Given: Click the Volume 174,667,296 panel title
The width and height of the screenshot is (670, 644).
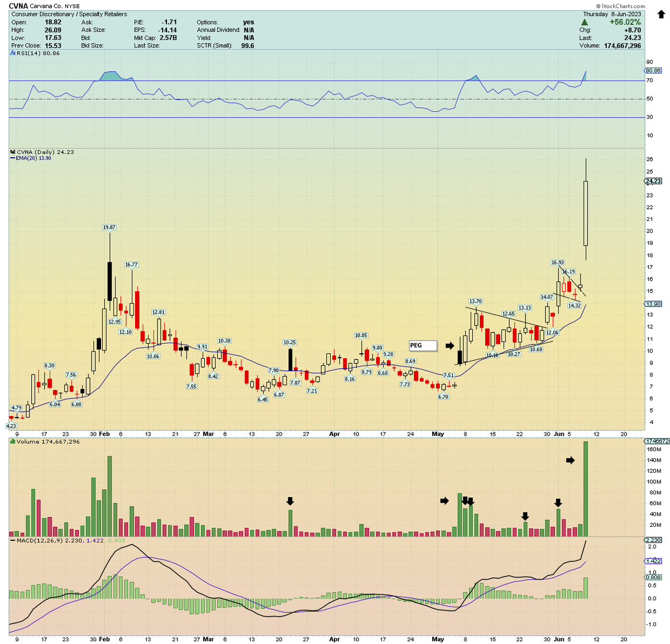Looking at the screenshot, I should coord(48,441).
